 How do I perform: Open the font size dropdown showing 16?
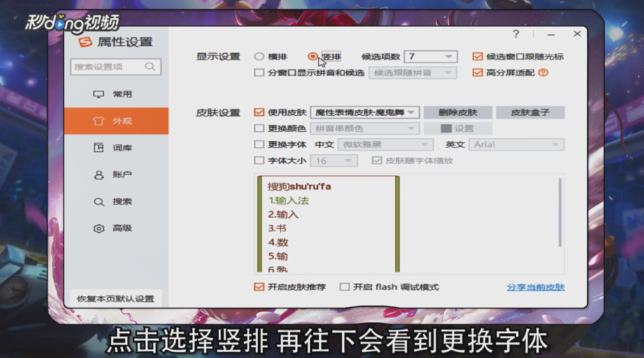(x=333, y=161)
